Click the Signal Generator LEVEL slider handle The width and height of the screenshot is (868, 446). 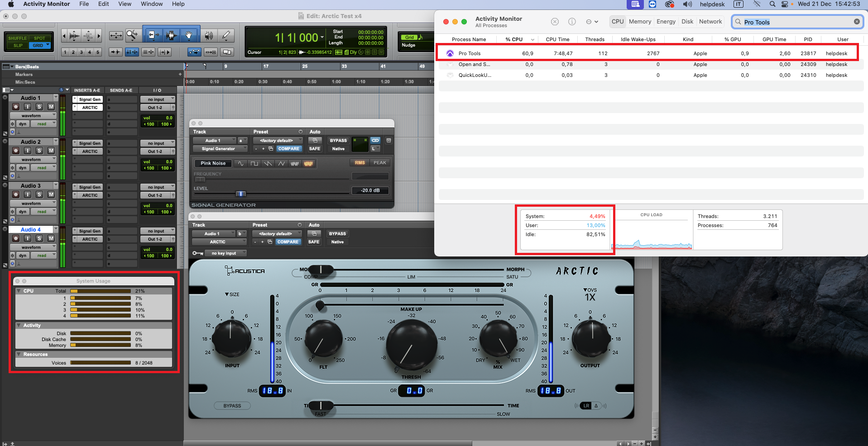pos(241,194)
